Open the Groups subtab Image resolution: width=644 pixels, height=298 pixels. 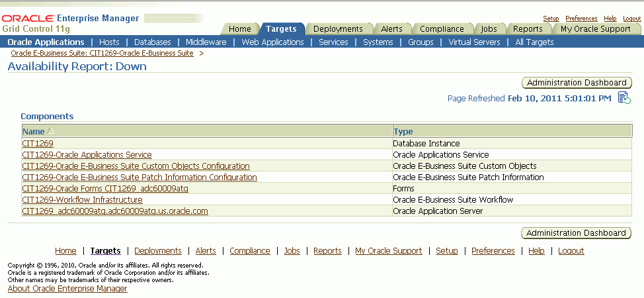click(421, 42)
